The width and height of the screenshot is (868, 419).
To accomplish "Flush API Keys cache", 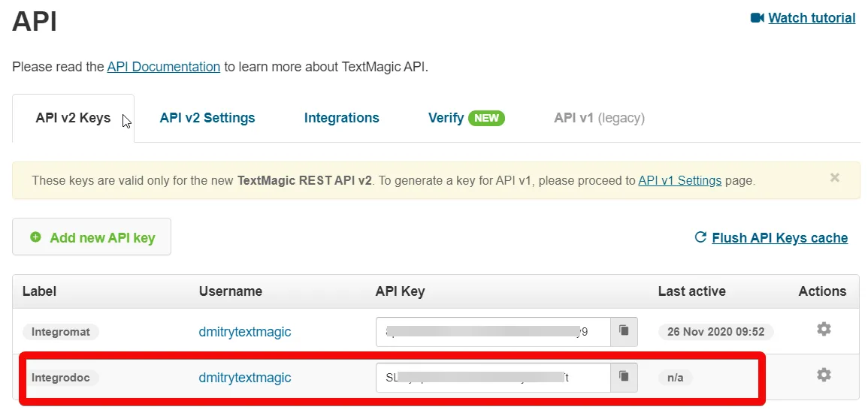I will (x=779, y=238).
